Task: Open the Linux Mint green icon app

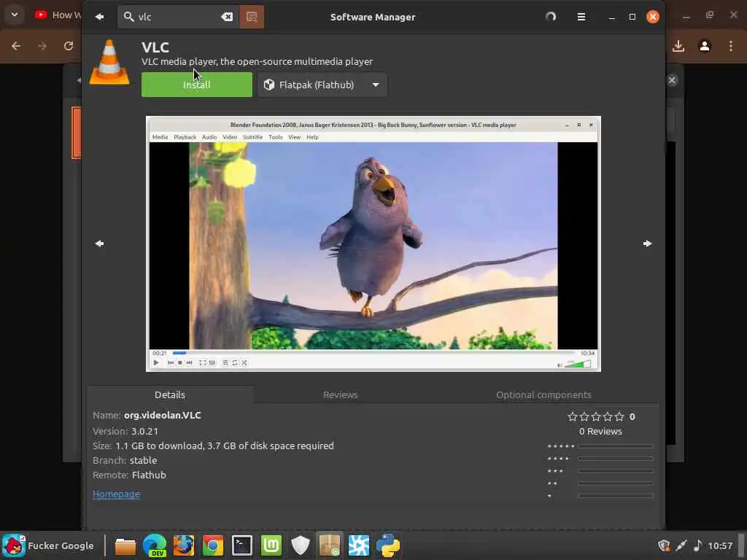Action: 271,545
